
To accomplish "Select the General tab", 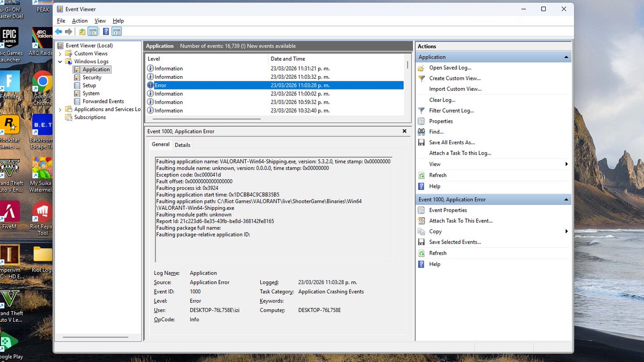I will click(160, 144).
